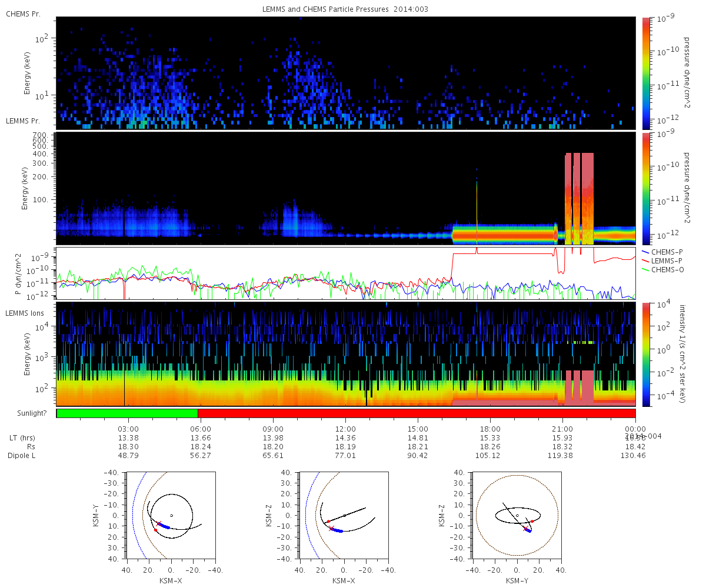Click the Sunlight? label
The image size is (706, 588).
click(27, 413)
